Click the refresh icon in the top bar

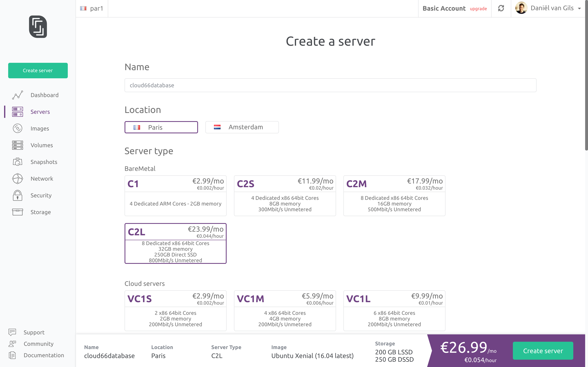click(501, 9)
